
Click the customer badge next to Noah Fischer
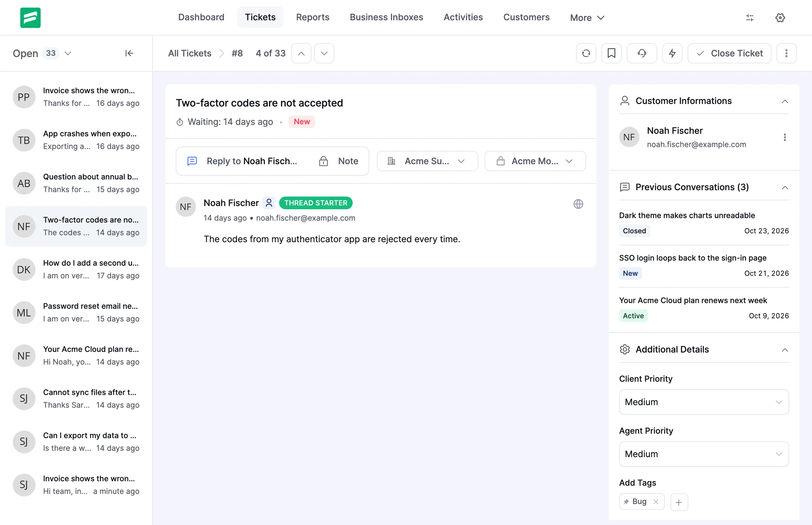[269, 203]
